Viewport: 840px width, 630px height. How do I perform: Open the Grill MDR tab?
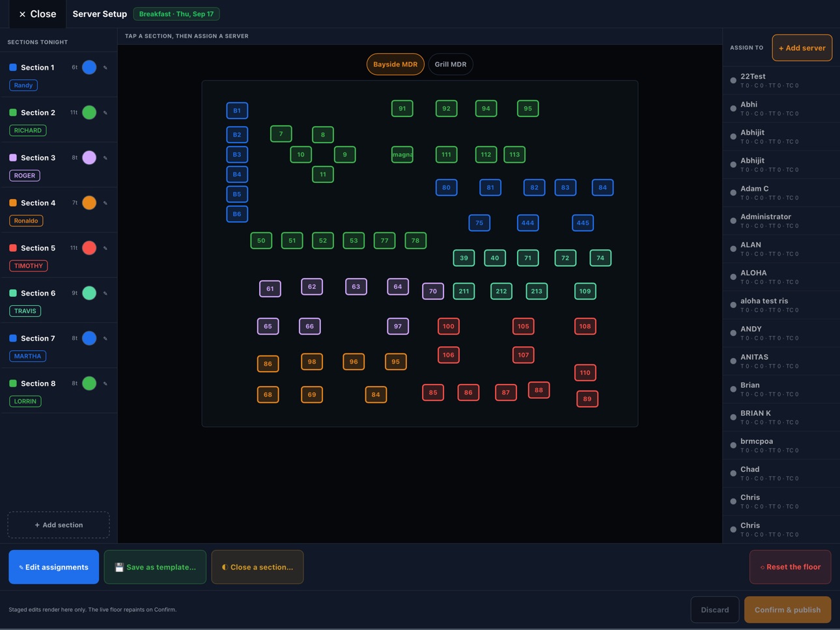click(x=451, y=64)
